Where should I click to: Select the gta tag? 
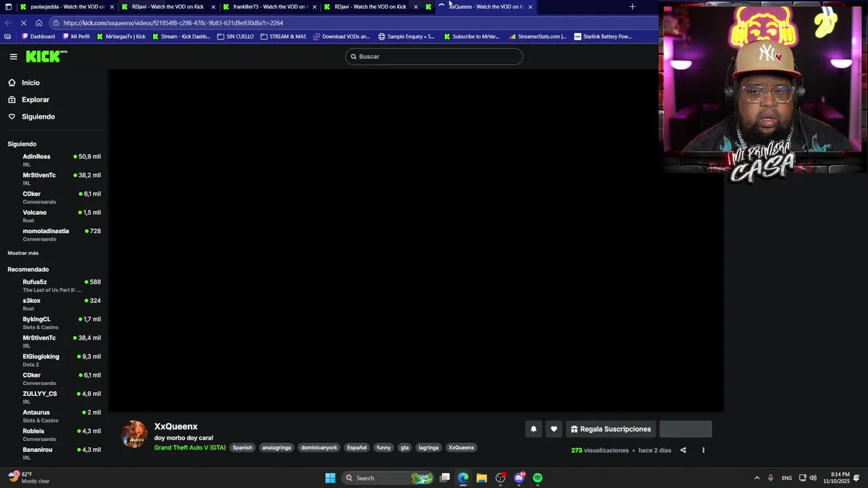click(405, 447)
